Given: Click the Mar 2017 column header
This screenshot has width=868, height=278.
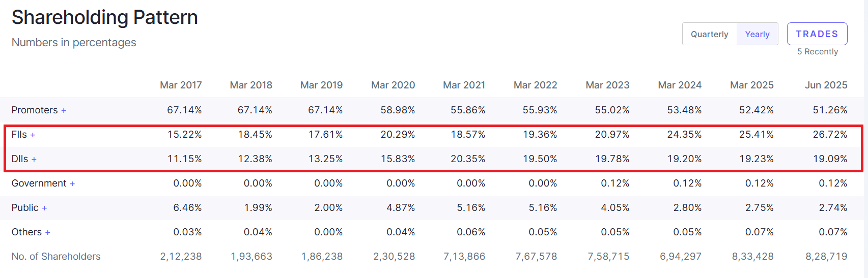Looking at the screenshot, I should 181,85.
